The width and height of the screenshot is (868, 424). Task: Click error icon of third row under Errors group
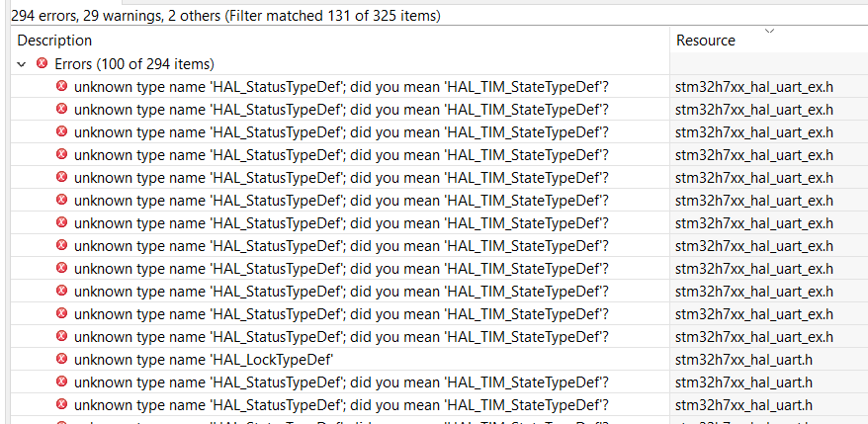tap(61, 131)
